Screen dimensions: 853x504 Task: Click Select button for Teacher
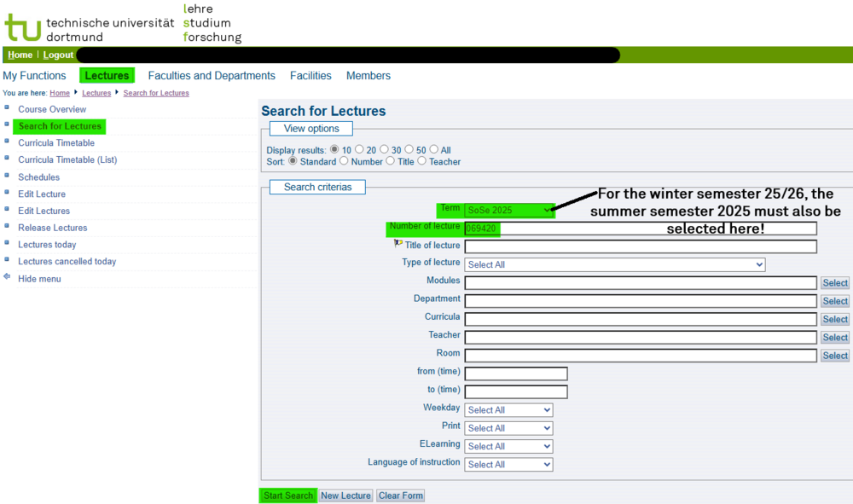click(x=835, y=337)
